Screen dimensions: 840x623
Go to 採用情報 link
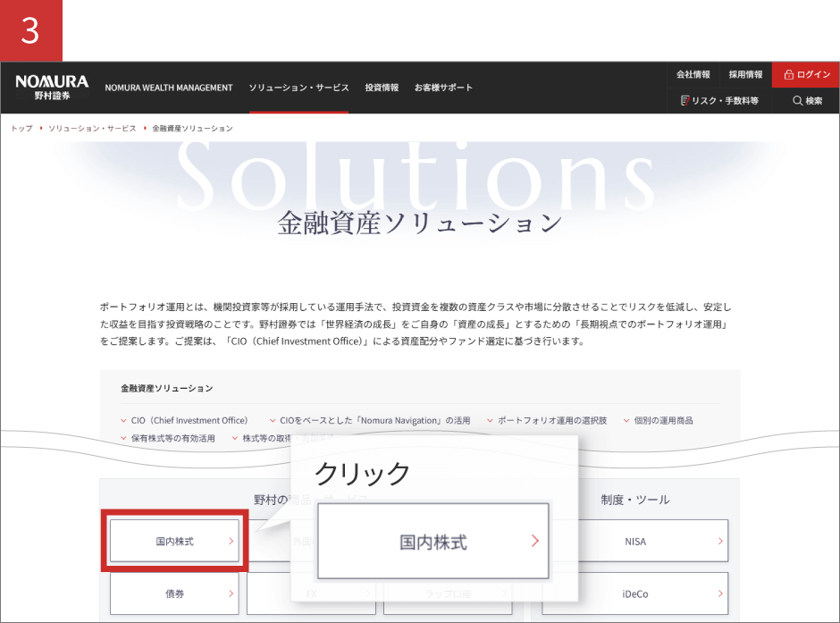[745, 74]
